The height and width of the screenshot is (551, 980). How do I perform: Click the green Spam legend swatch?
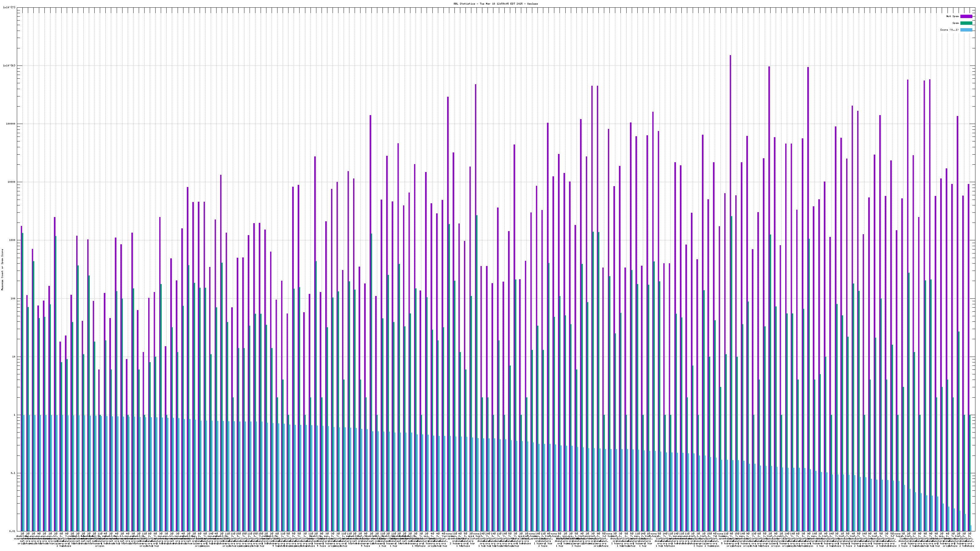[966, 23]
